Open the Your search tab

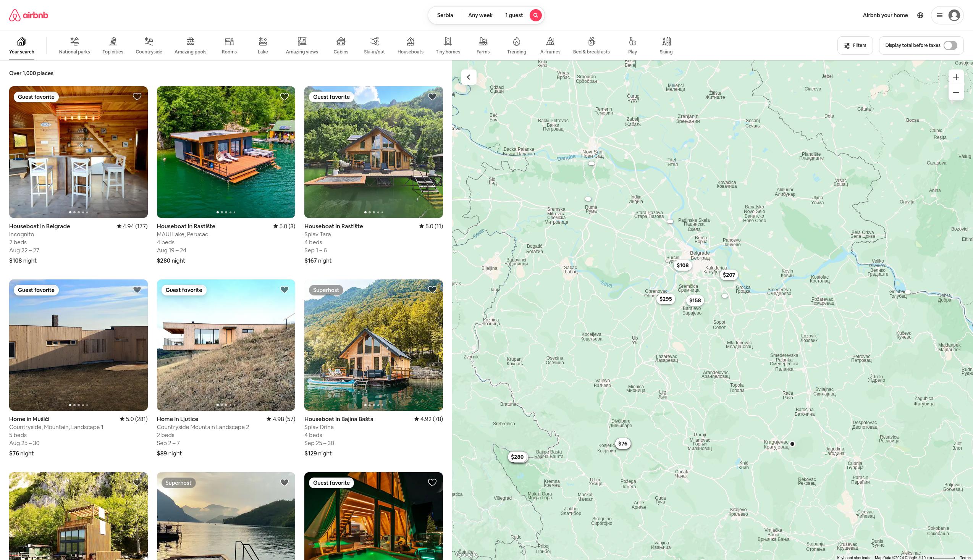tap(21, 45)
